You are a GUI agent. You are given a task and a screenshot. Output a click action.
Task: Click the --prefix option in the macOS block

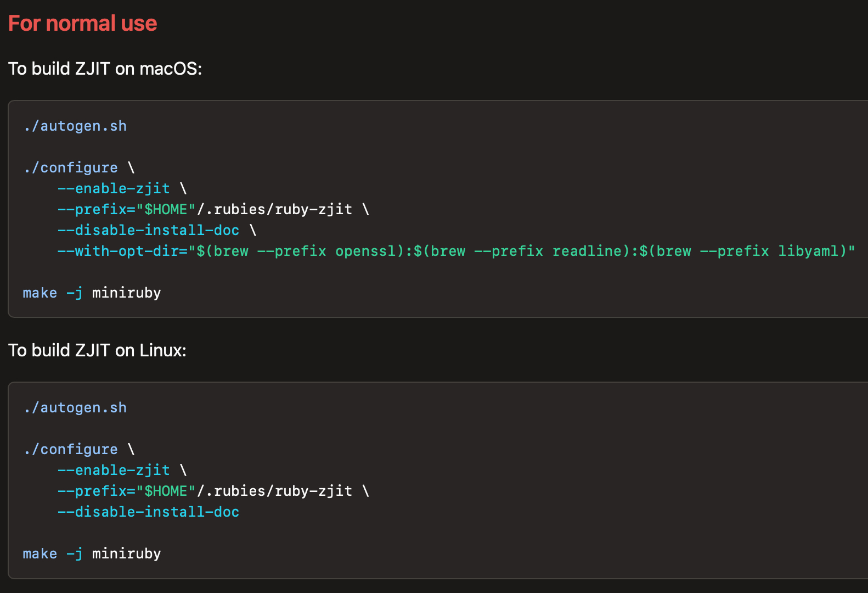click(x=92, y=210)
